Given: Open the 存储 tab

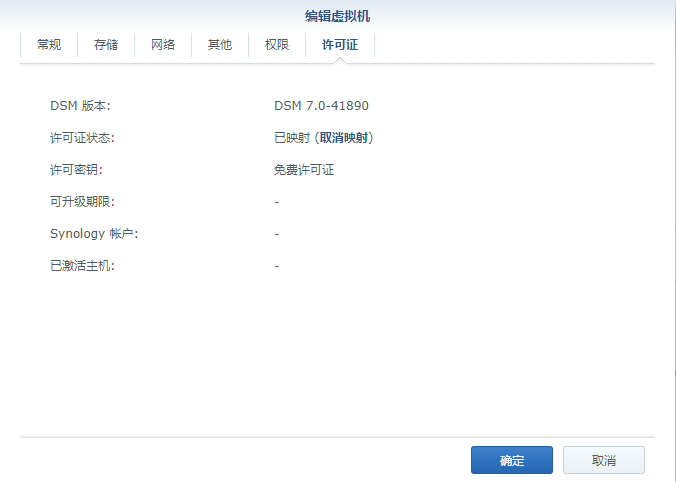Looking at the screenshot, I should click(106, 45).
